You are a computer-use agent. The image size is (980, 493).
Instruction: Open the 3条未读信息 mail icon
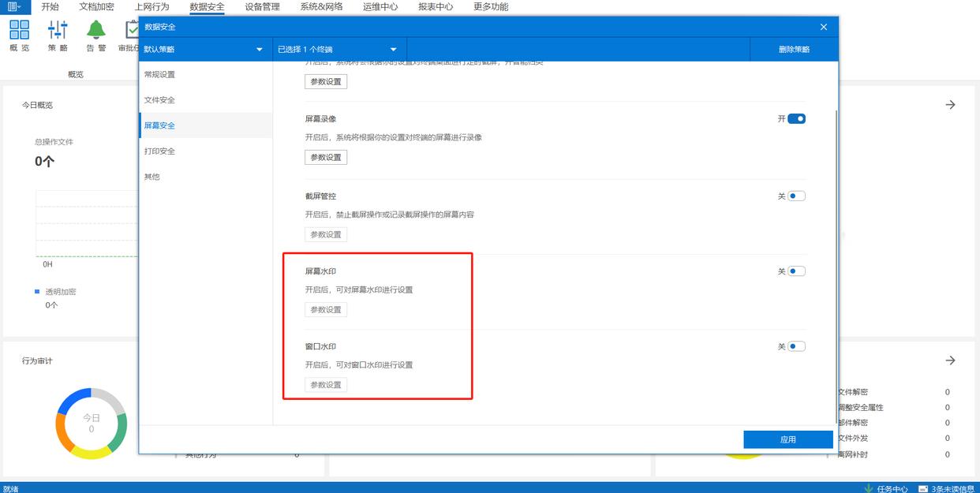(x=923, y=488)
